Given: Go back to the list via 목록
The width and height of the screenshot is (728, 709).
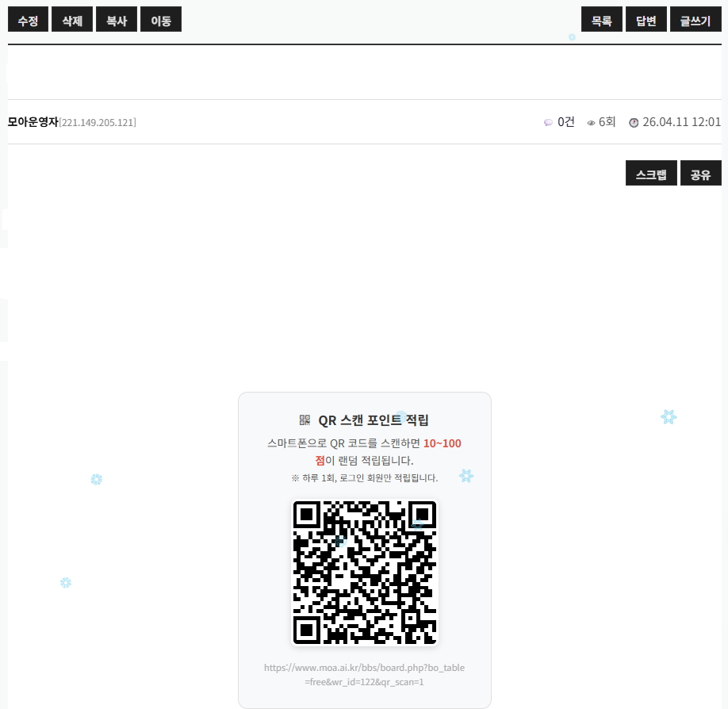Looking at the screenshot, I should pos(602,21).
